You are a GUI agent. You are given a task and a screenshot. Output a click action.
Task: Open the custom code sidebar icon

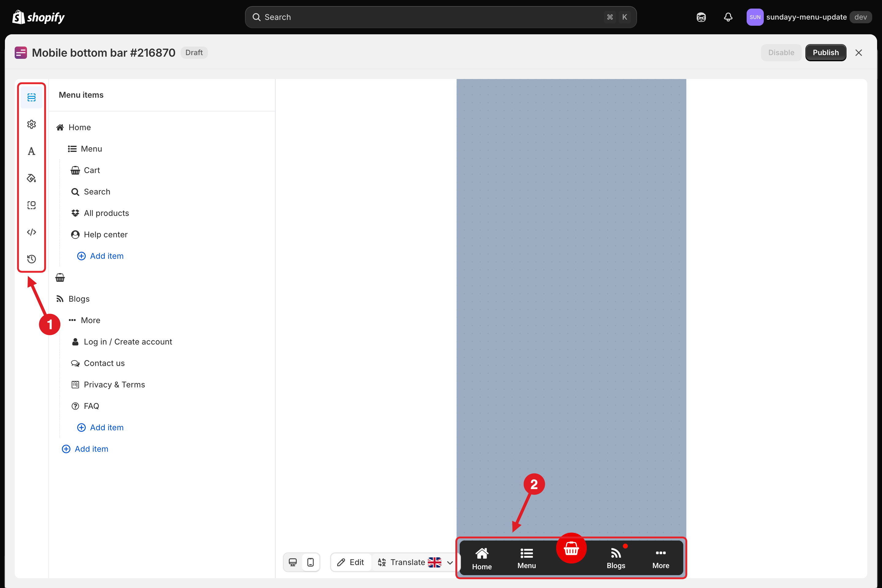(32, 232)
